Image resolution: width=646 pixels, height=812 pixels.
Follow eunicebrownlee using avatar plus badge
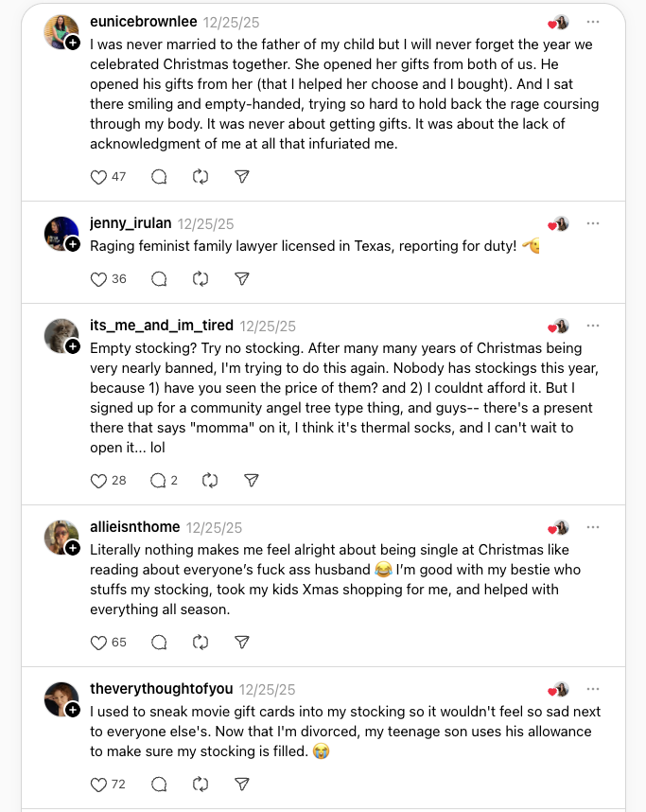coord(73,43)
